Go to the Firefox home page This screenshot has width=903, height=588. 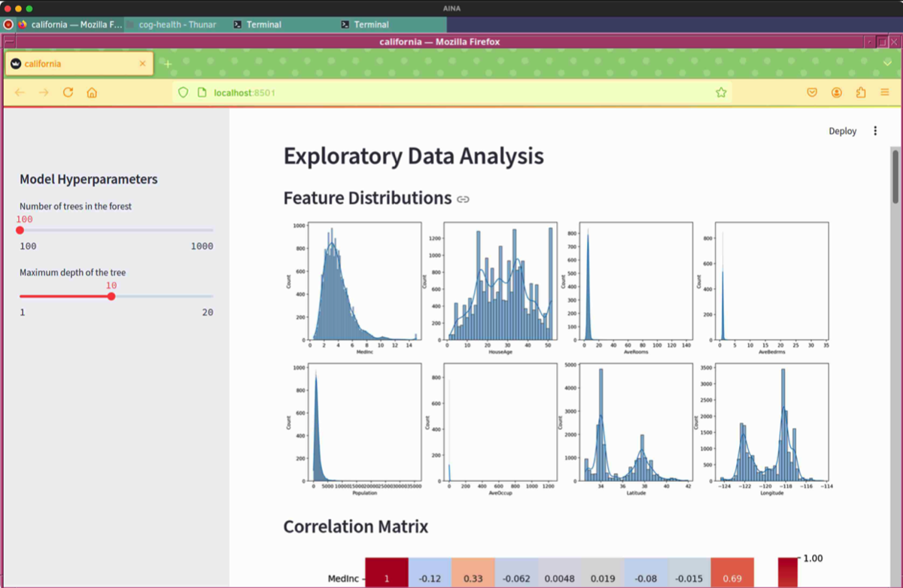92,92
